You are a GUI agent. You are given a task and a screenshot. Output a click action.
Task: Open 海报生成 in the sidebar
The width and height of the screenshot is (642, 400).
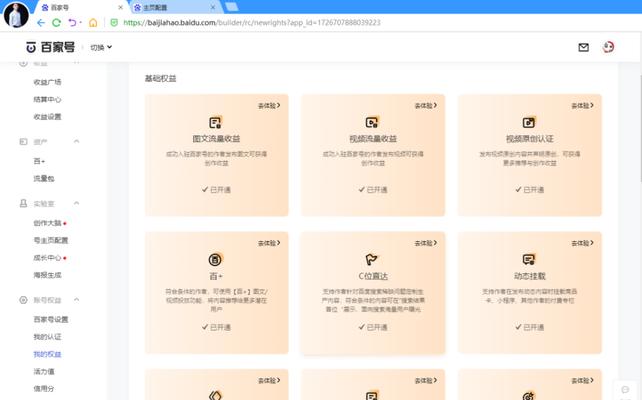point(47,275)
